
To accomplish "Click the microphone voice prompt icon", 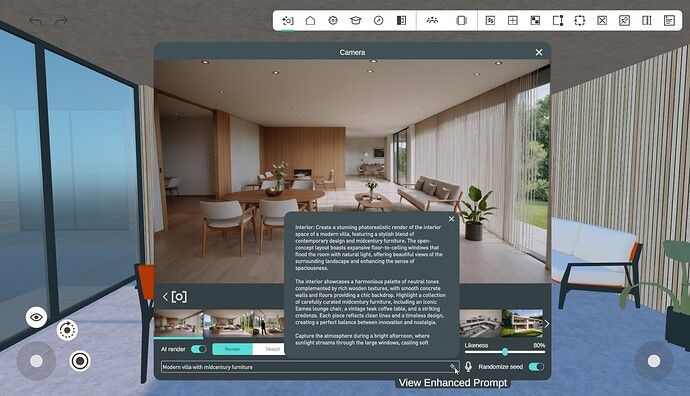I will 468,367.
